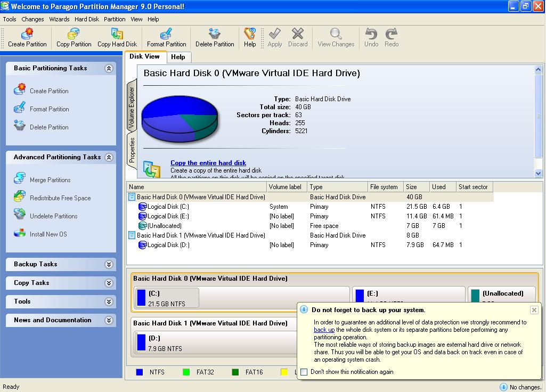Expand the Backup Tasks panel
The image size is (546, 392).
click(109, 264)
